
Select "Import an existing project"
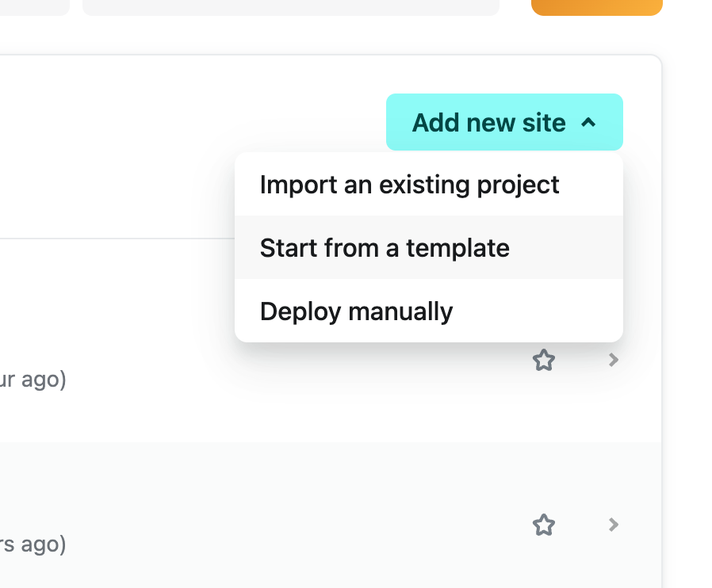[x=409, y=184]
